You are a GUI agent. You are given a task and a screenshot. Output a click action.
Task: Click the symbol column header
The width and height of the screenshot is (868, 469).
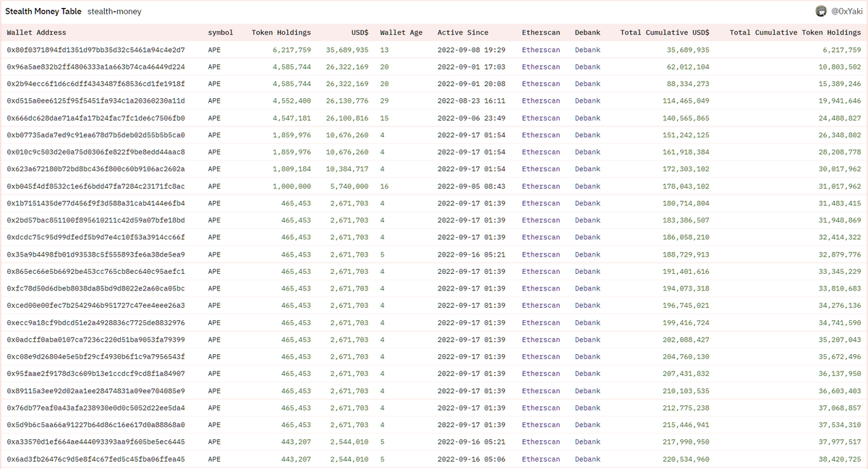coord(221,33)
